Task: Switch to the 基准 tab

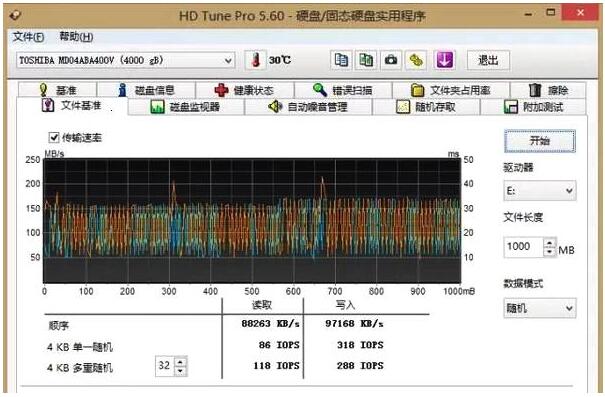Action: click(57, 90)
